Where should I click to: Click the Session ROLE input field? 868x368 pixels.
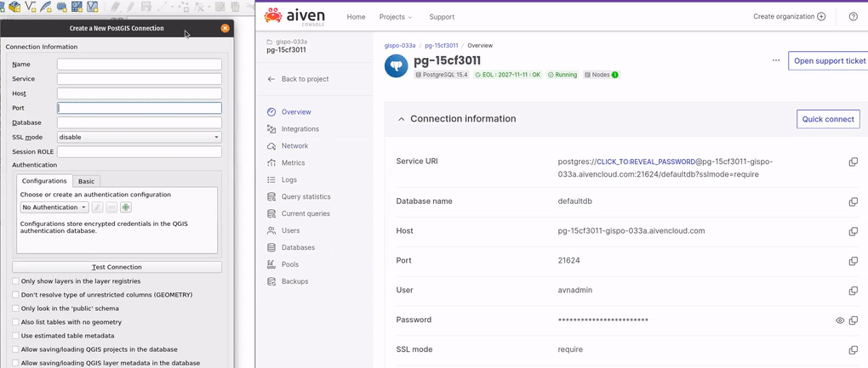[140, 152]
